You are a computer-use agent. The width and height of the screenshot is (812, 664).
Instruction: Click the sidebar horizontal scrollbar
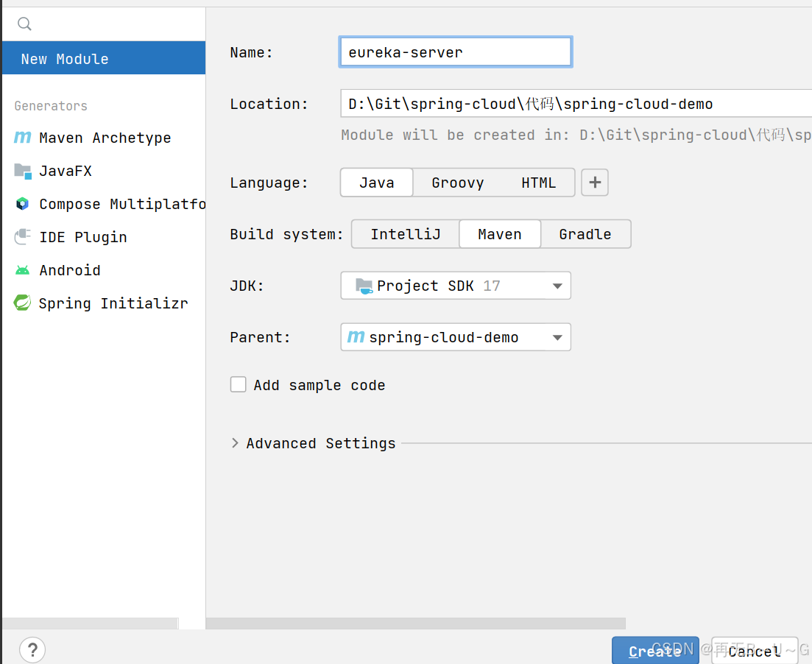(x=90, y=623)
